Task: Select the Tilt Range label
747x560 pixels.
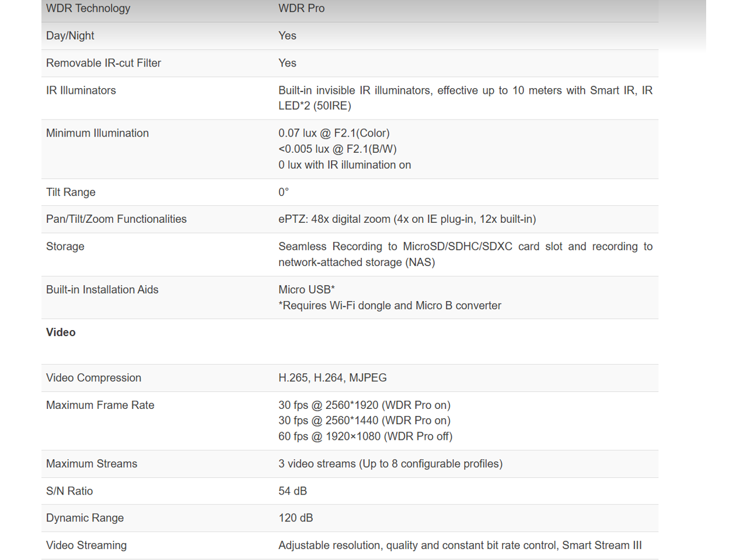Action: pos(71,192)
